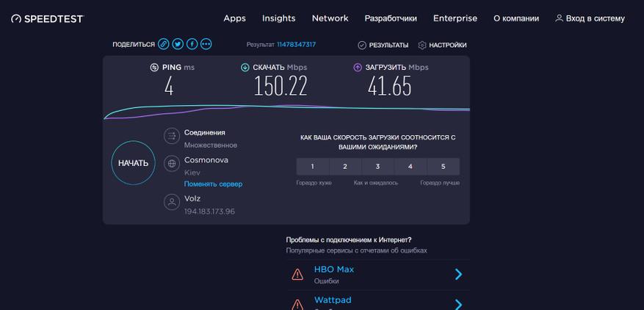Click the download arrow icon
This screenshot has height=310, width=644.
click(245, 68)
